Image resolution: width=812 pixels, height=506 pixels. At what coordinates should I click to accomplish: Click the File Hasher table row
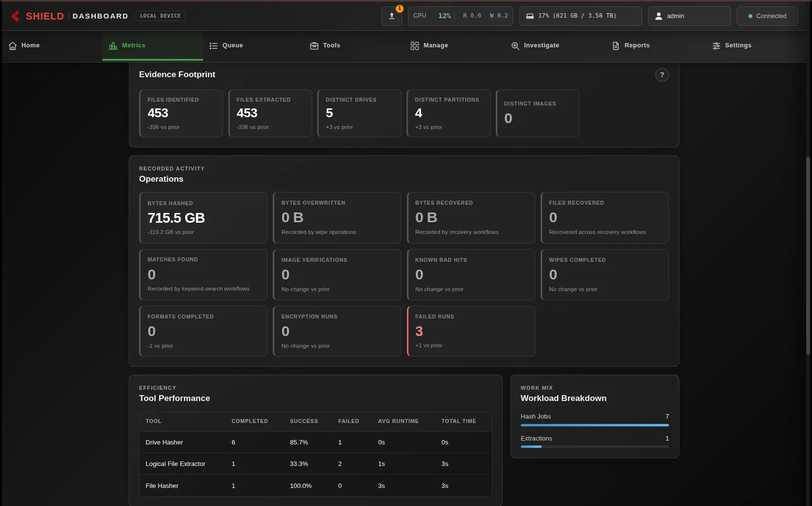click(x=316, y=485)
